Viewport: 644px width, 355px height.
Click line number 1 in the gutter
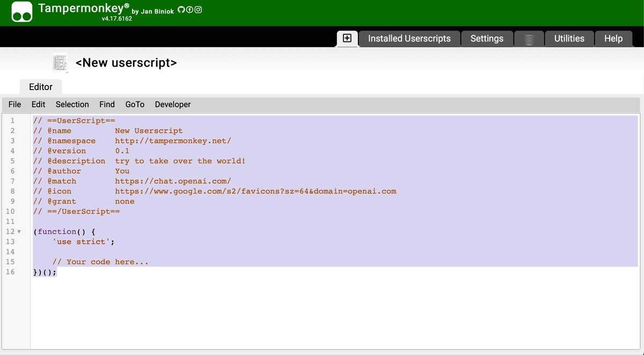tap(12, 120)
